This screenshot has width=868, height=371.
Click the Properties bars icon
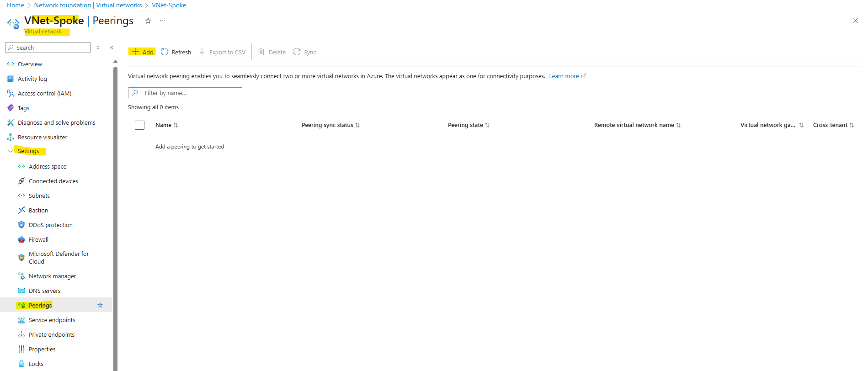click(21, 349)
